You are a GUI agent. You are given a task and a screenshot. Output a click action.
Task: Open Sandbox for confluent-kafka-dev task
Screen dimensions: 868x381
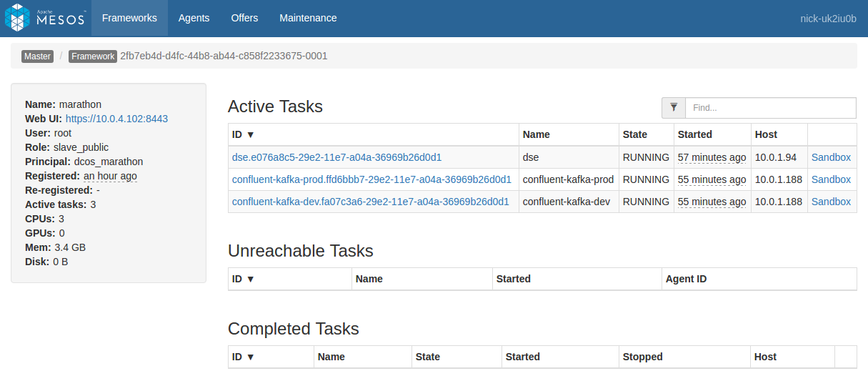831,202
